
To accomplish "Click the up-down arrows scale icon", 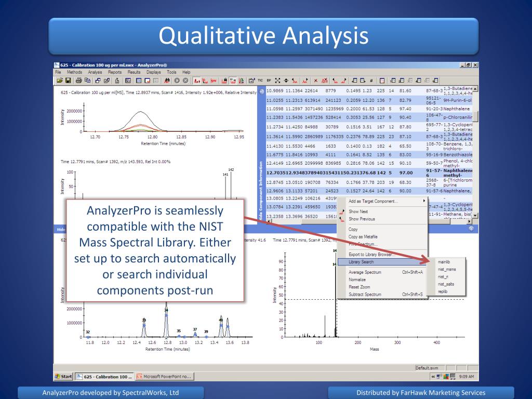I will (x=286, y=81).
